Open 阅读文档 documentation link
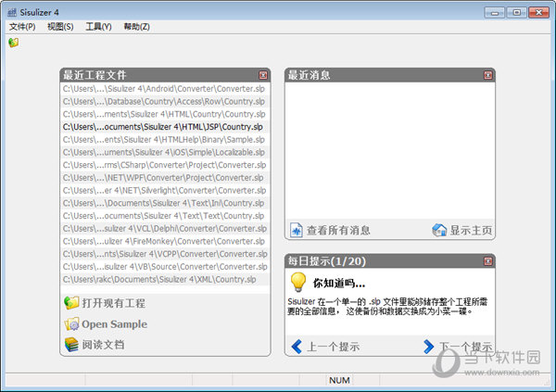 point(103,345)
